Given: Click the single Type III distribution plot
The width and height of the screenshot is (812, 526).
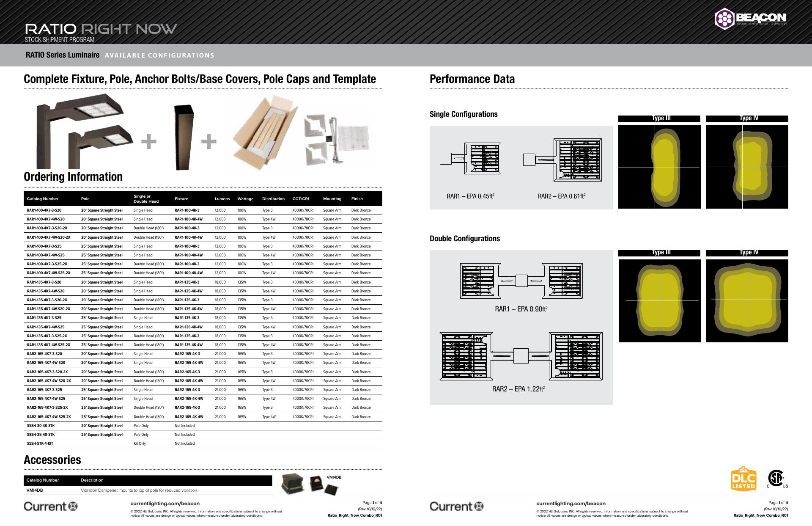Looking at the screenshot, I should [659, 167].
